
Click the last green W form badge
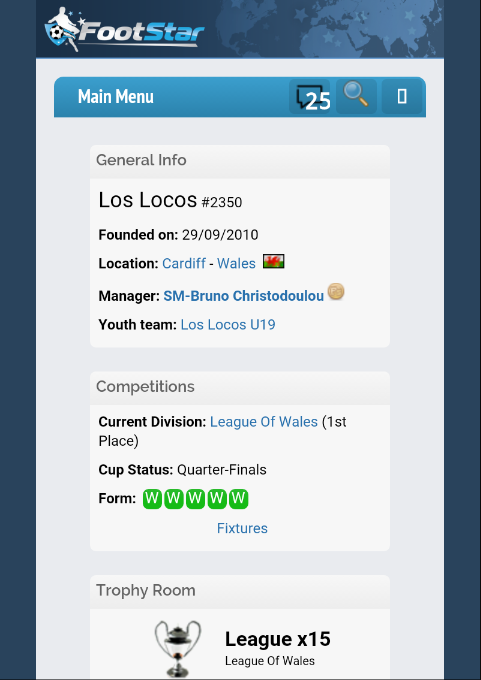coord(239,499)
